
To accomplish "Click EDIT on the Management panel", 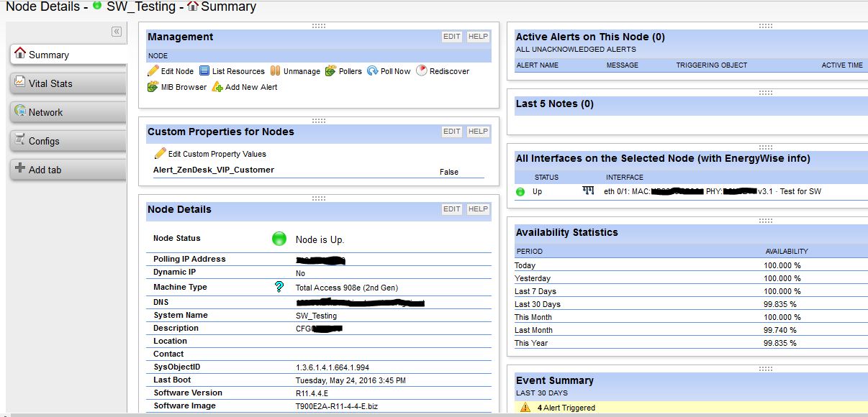I will 451,37.
